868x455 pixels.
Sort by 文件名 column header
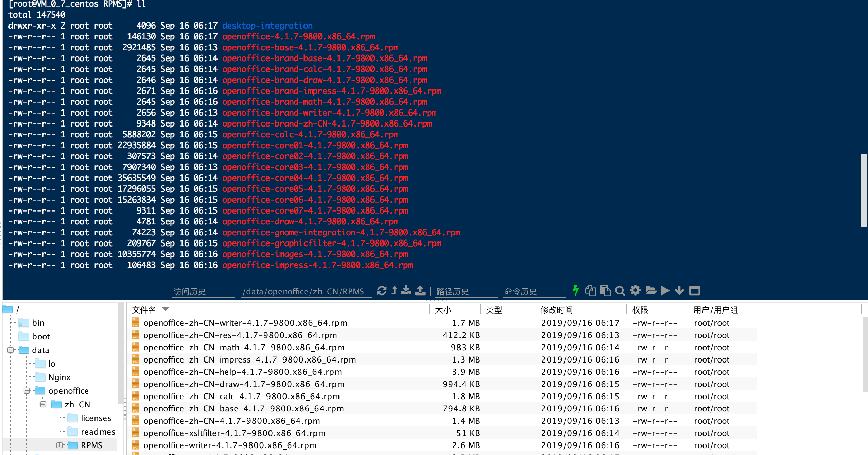point(144,310)
